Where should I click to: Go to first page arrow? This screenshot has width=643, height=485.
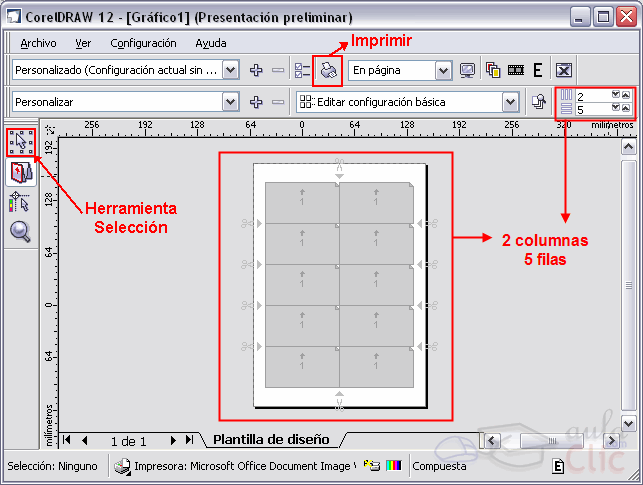click(x=66, y=440)
